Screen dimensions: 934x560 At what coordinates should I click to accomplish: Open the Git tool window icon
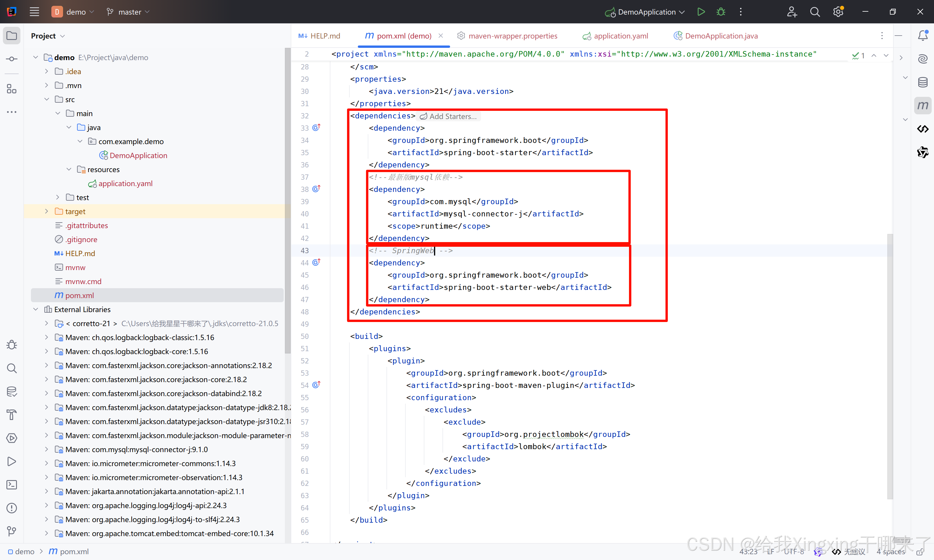coord(12,531)
